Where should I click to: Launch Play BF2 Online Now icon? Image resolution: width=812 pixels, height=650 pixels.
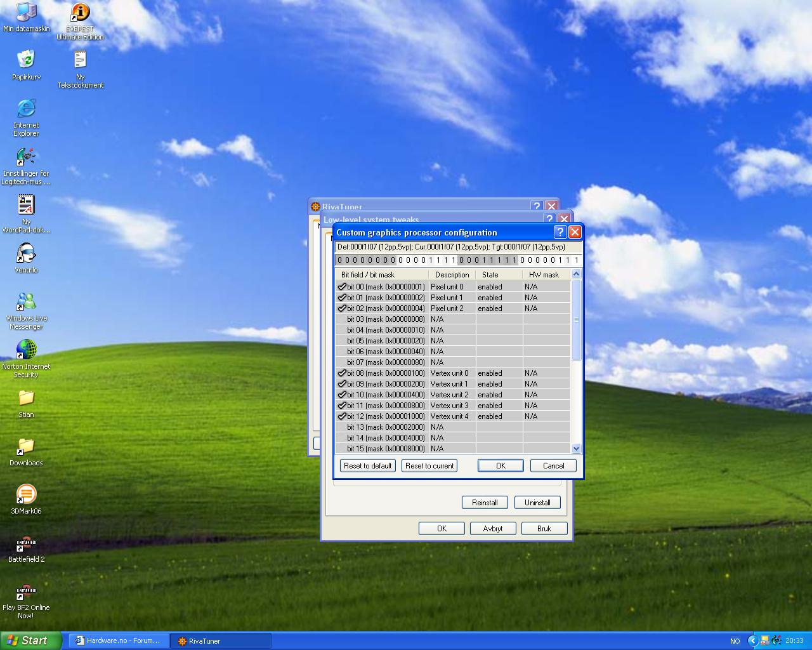click(x=26, y=600)
